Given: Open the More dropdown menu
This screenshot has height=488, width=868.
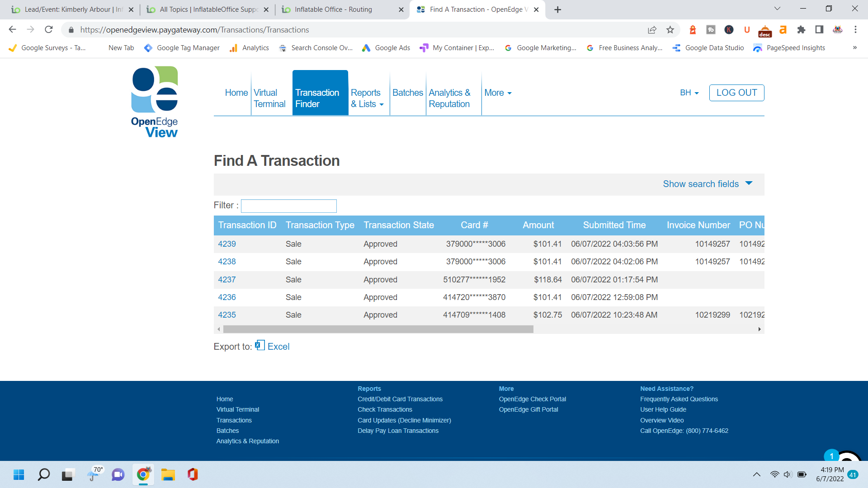Looking at the screenshot, I should [498, 93].
